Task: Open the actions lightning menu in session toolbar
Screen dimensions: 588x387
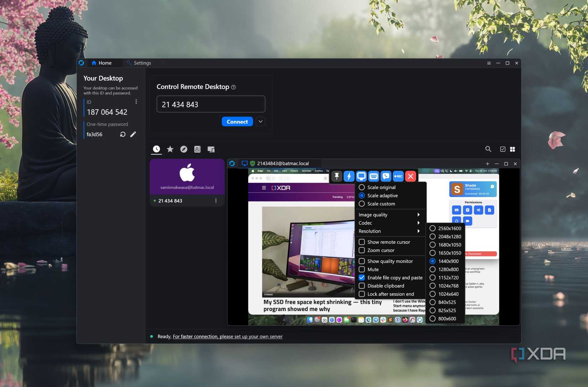Action: coord(349,176)
